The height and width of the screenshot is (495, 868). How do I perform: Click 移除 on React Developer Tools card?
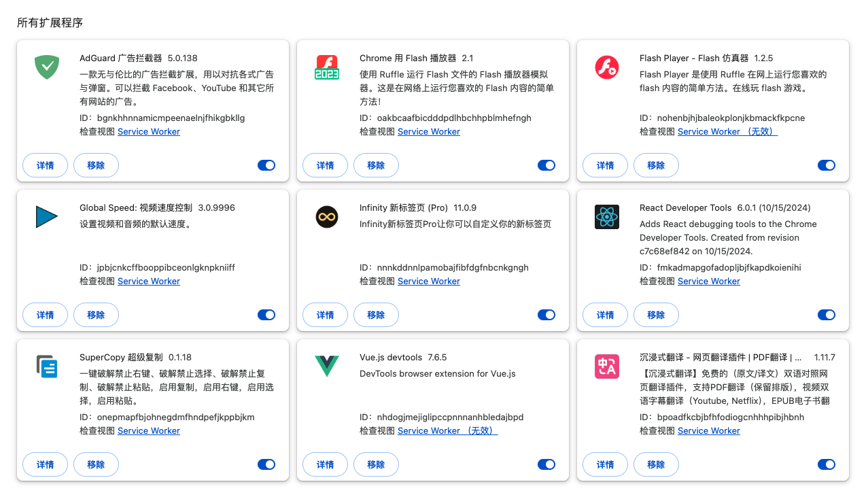656,315
